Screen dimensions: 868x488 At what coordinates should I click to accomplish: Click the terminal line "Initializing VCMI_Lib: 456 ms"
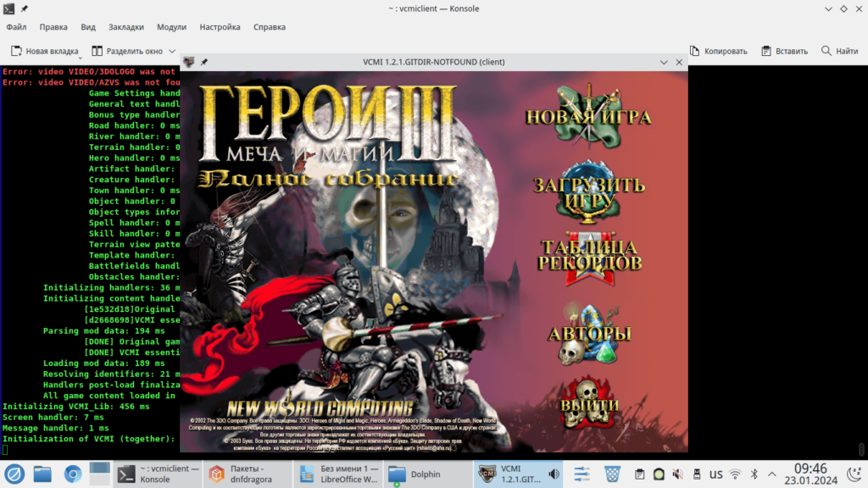coord(76,406)
